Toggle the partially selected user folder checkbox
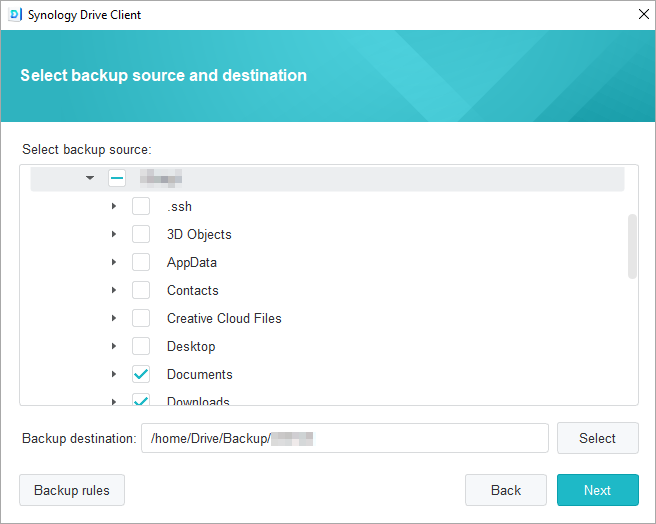Screen dimensions: 656x524 117,179
